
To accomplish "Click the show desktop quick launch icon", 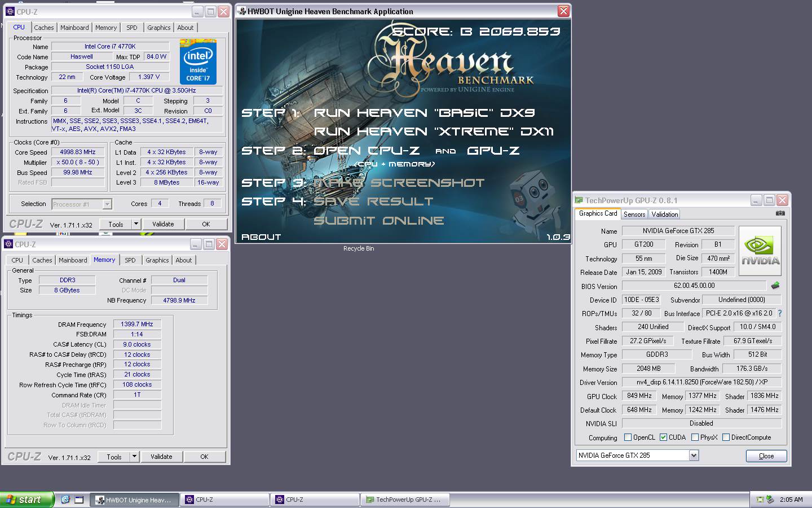I will click(79, 500).
